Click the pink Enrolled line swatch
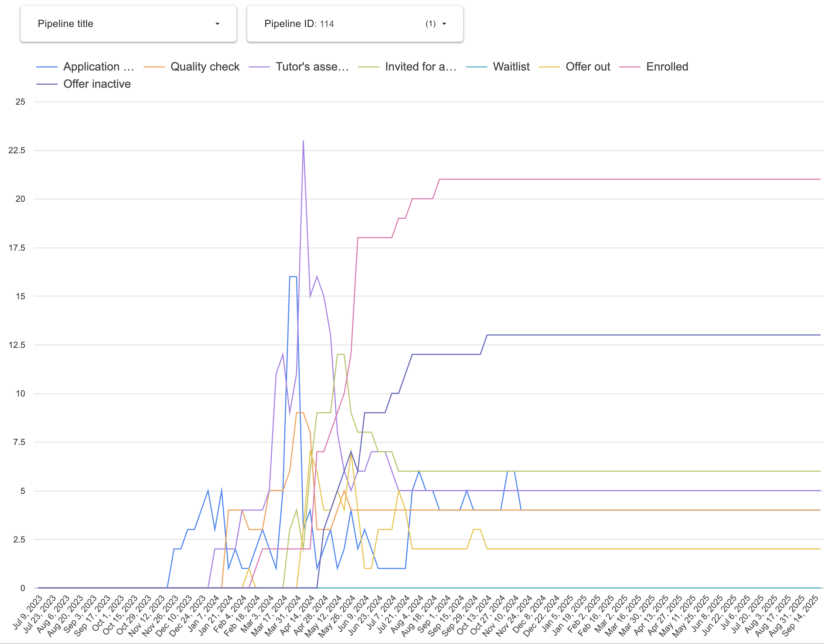 [630, 67]
